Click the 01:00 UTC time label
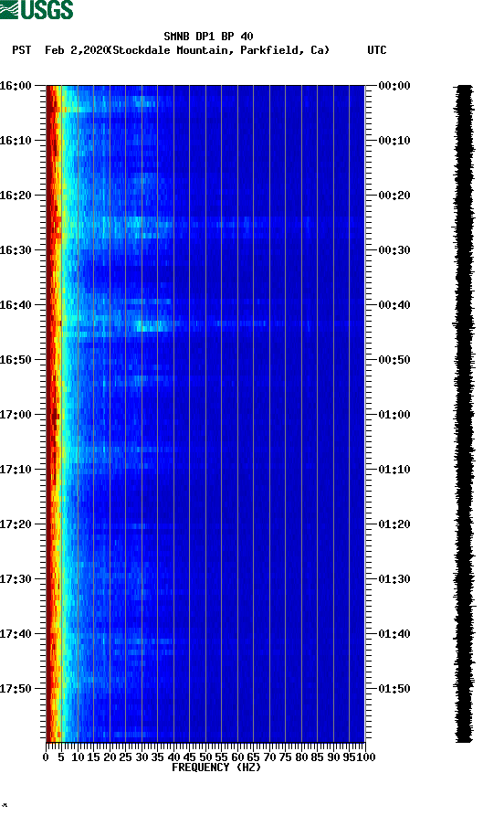504x815 pixels. [394, 415]
